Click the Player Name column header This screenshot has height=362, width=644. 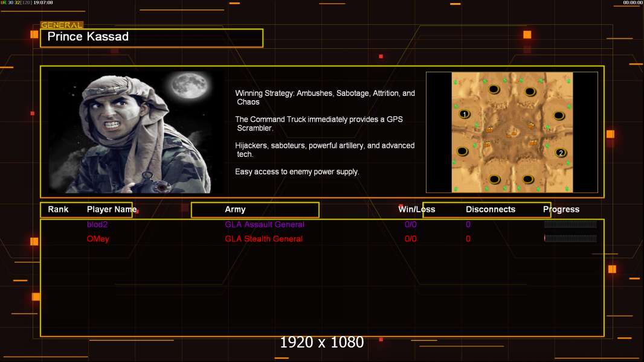[x=112, y=209]
